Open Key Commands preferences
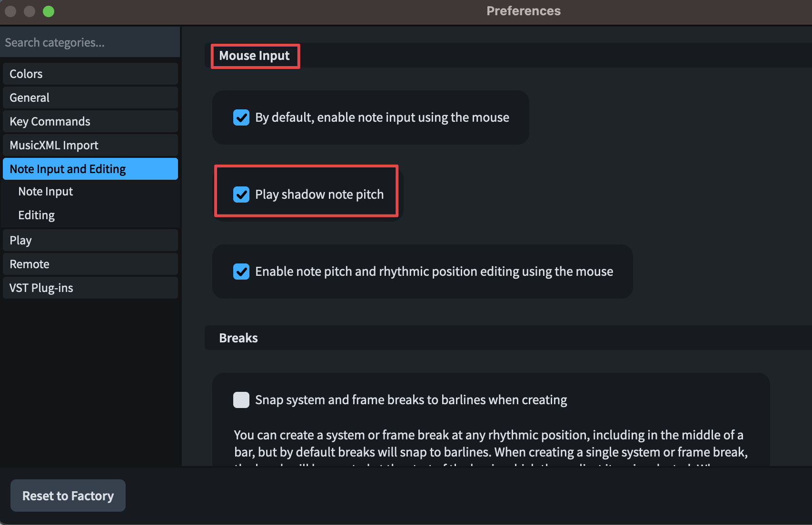The height and width of the screenshot is (525, 812). tap(90, 122)
